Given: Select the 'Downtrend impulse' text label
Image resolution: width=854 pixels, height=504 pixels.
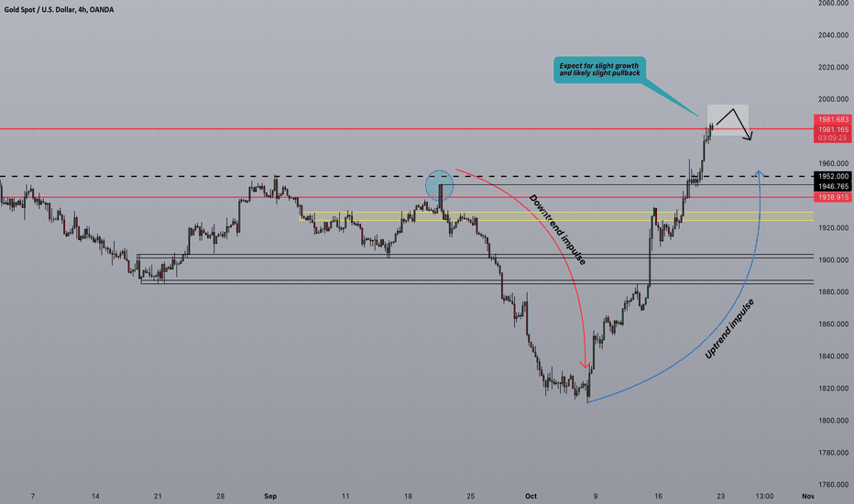Looking at the screenshot, I should click(557, 229).
